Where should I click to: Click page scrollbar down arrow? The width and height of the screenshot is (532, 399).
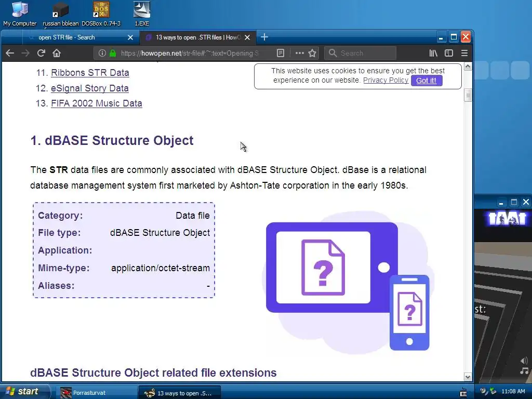468,377
